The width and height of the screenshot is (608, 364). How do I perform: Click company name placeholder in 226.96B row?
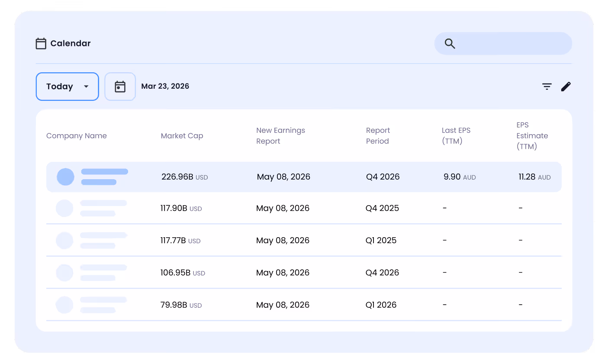[x=105, y=177]
